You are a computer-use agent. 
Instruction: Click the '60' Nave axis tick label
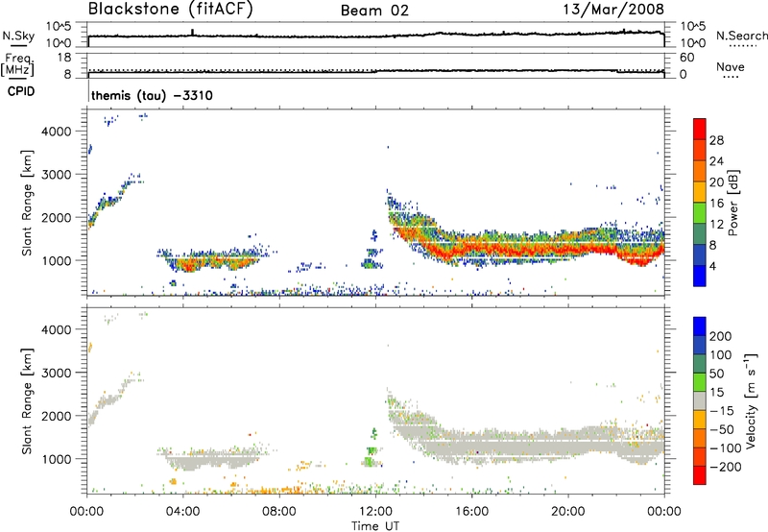click(x=686, y=58)
